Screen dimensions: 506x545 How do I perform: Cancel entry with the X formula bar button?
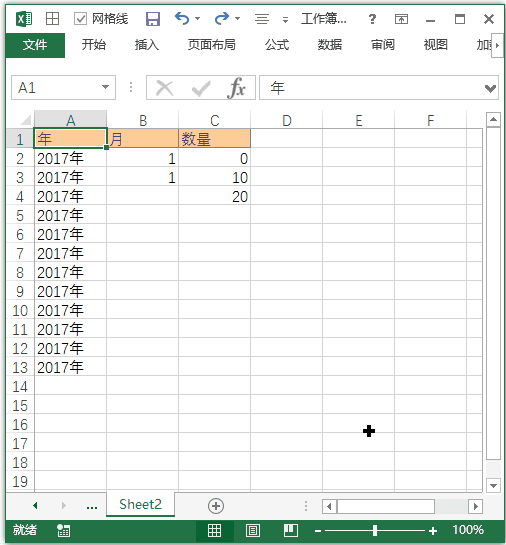point(165,88)
